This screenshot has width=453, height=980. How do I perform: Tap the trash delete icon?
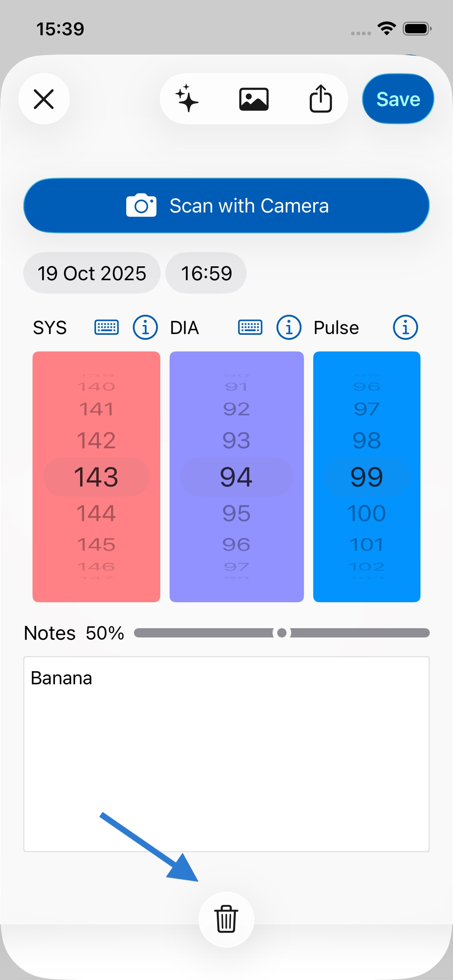(x=226, y=919)
